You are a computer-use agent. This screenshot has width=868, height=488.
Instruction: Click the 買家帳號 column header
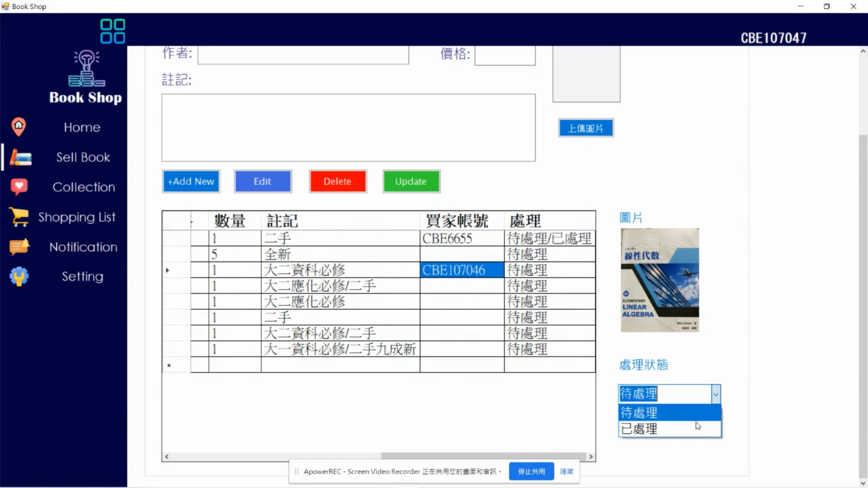tap(462, 221)
